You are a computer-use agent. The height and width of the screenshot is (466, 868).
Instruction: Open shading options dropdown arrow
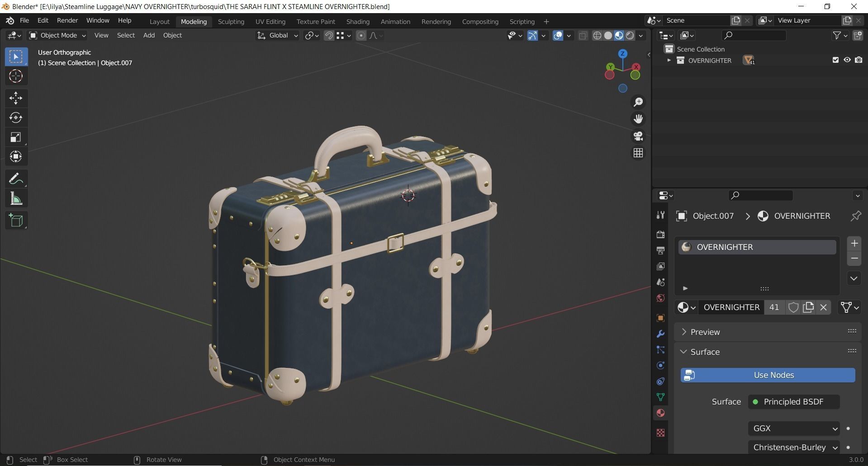(x=640, y=35)
